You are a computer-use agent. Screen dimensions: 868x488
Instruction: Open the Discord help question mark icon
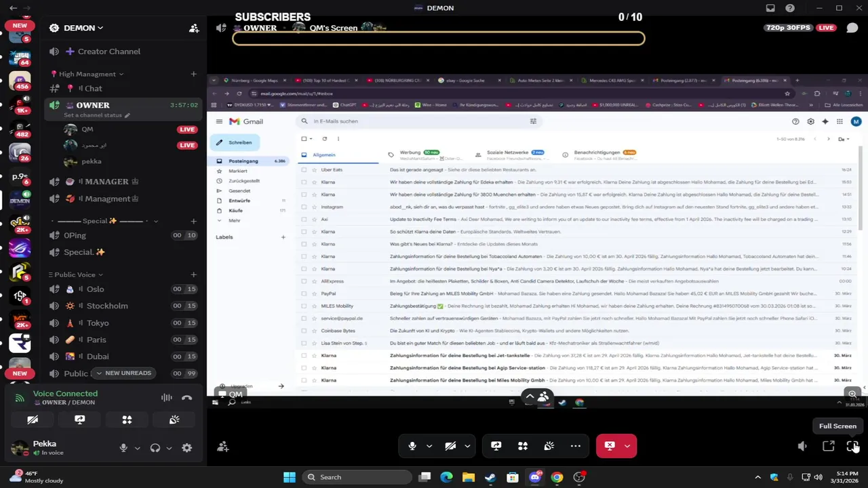tap(790, 8)
